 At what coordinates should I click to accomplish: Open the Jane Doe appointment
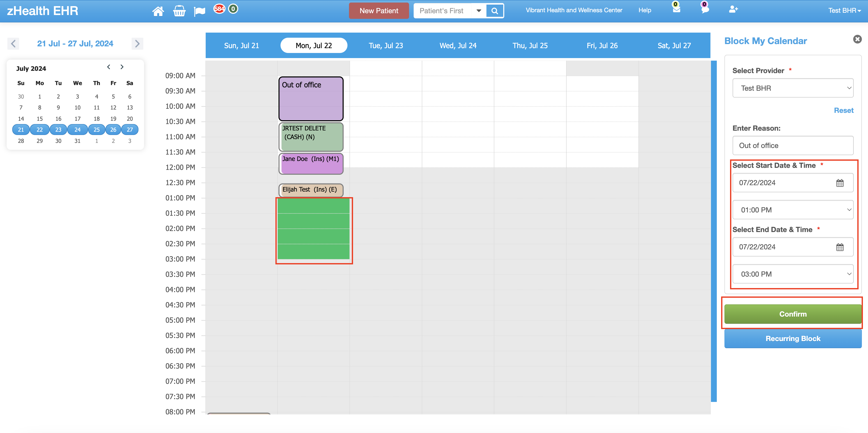click(311, 164)
